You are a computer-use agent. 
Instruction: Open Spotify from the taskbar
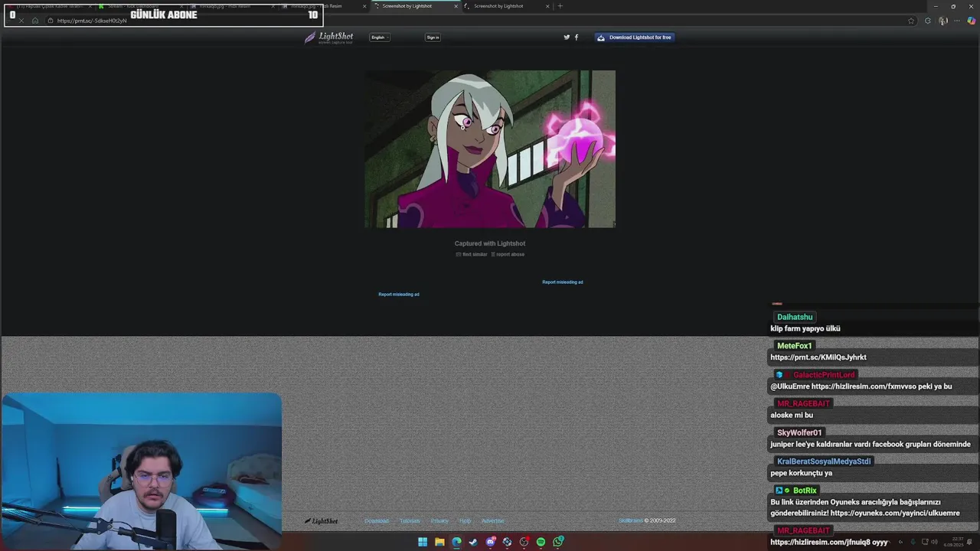pos(541,542)
